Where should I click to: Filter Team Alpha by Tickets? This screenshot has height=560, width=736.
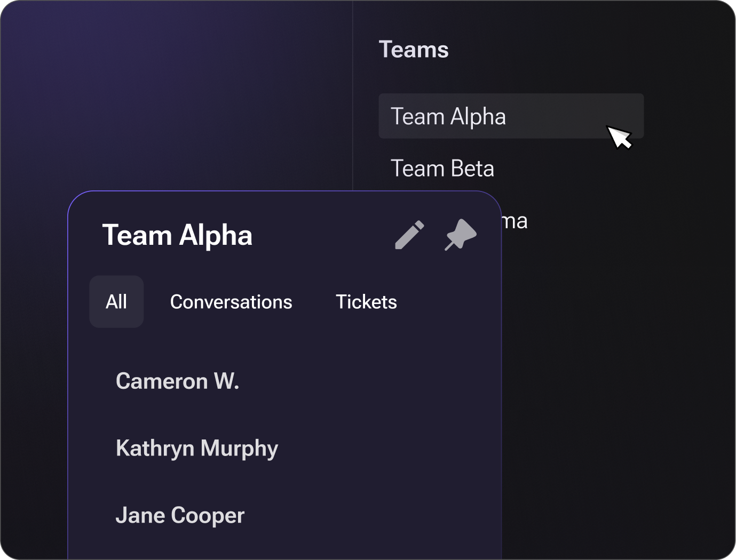click(x=366, y=302)
